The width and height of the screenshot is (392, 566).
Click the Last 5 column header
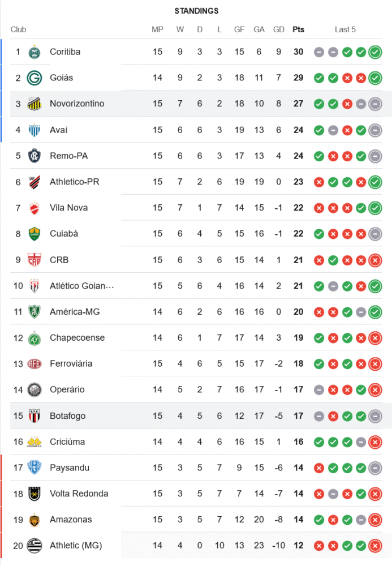345,29
